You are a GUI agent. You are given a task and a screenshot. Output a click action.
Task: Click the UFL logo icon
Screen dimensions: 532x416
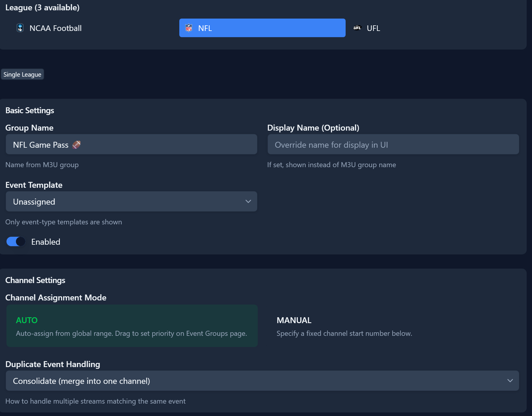click(x=357, y=28)
